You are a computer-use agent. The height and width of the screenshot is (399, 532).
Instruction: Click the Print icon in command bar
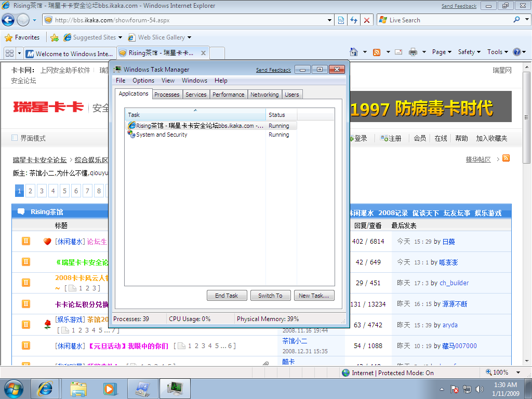pos(413,52)
